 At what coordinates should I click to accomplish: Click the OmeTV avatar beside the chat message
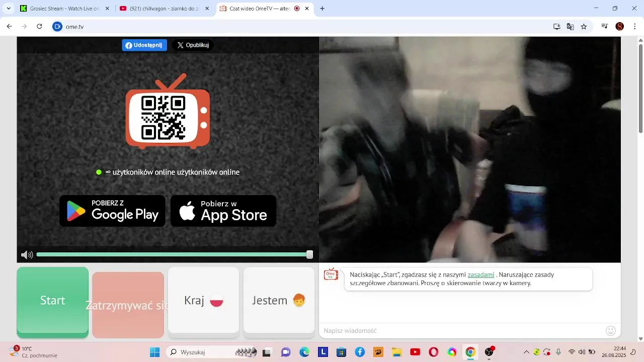[x=331, y=274]
